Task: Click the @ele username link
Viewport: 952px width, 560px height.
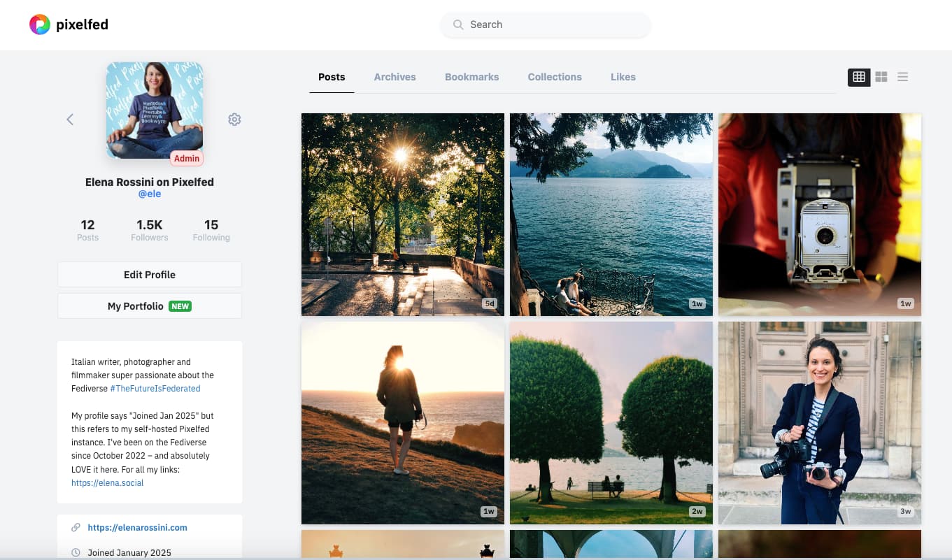Action: click(x=149, y=194)
